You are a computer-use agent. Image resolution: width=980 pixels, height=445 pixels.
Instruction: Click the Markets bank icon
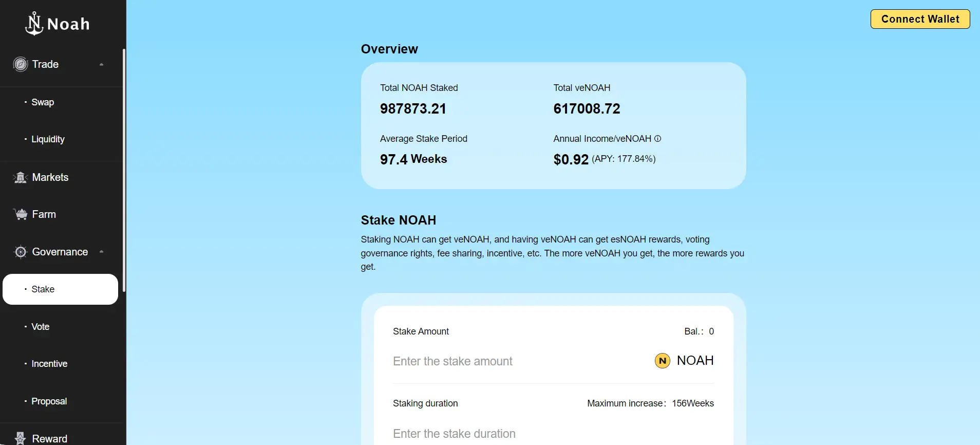click(x=21, y=177)
